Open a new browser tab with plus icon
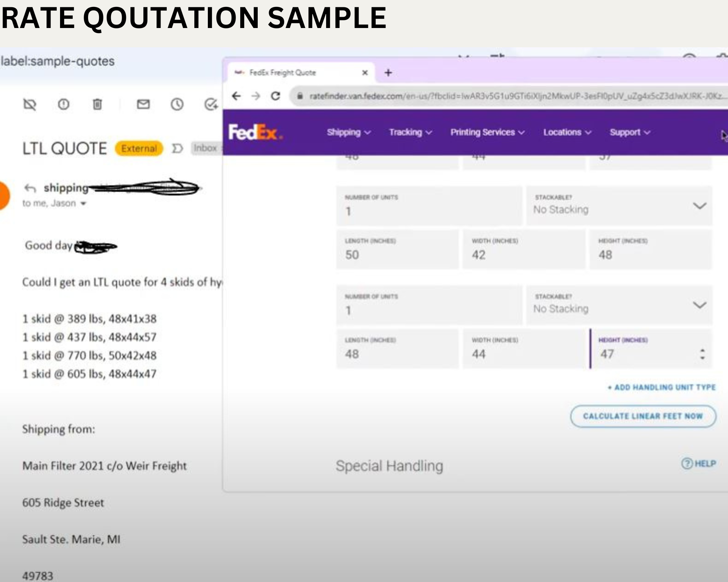This screenshot has height=582, width=728. [388, 73]
